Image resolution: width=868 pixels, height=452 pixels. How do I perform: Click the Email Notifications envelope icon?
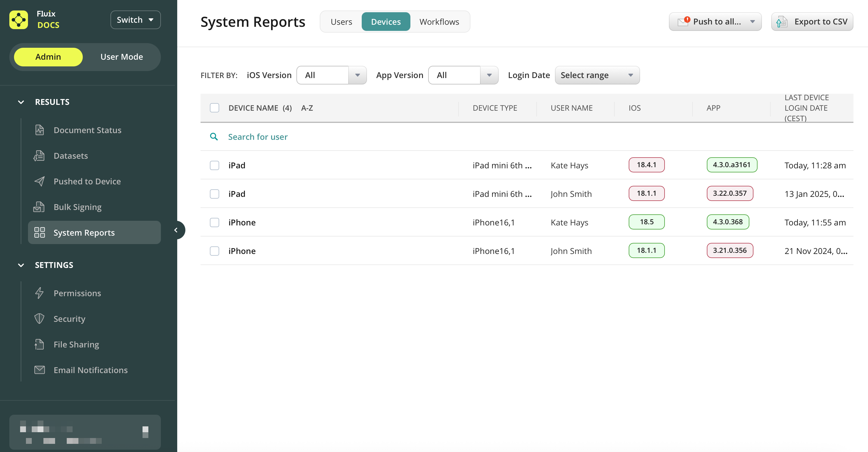(x=39, y=370)
